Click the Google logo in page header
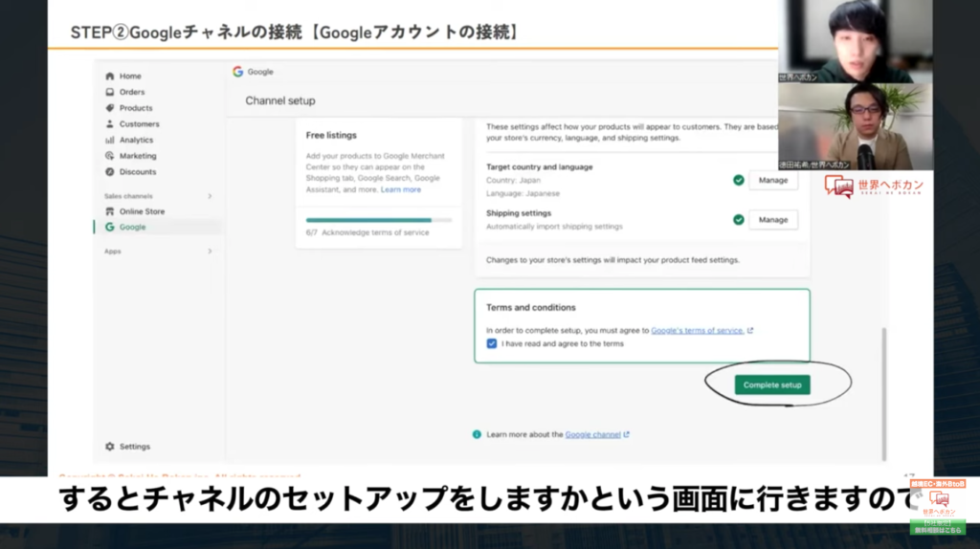The image size is (980, 549). pyautogui.click(x=238, y=72)
